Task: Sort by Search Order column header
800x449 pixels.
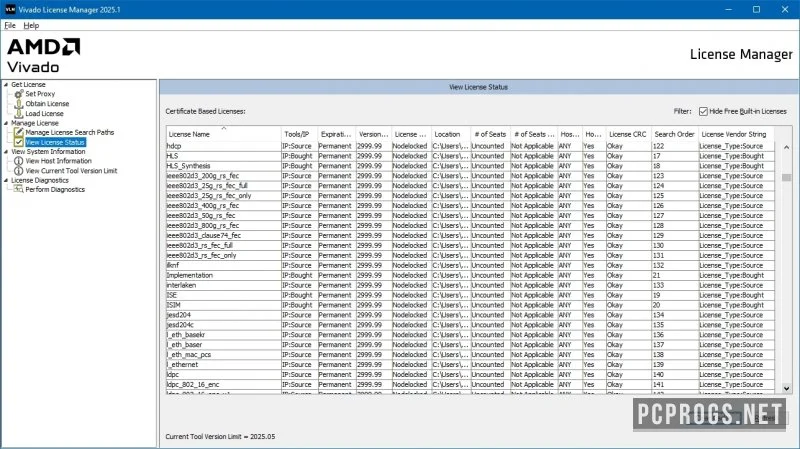Action: 674,134
